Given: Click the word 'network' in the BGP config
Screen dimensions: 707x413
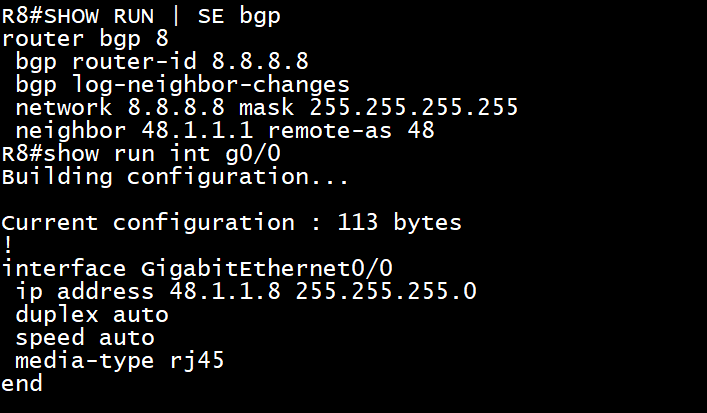Looking at the screenshot, I should tap(64, 107).
